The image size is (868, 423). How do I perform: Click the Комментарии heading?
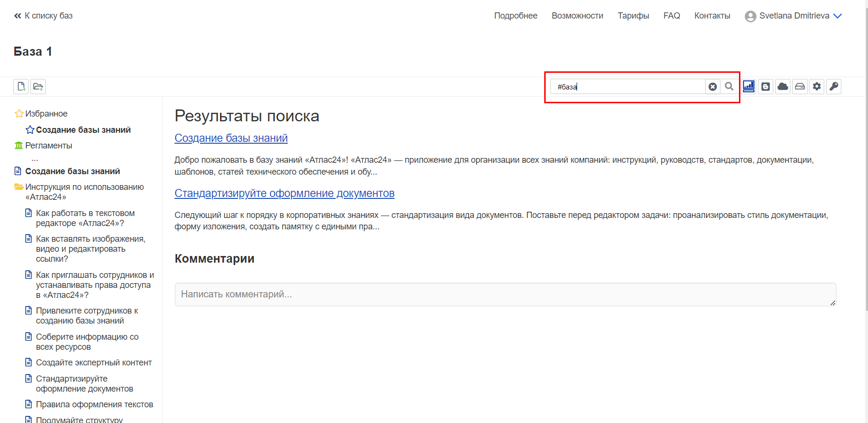[214, 258]
